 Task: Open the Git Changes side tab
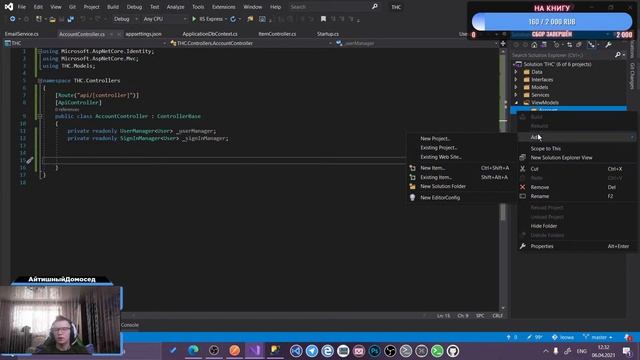[x=632, y=76]
